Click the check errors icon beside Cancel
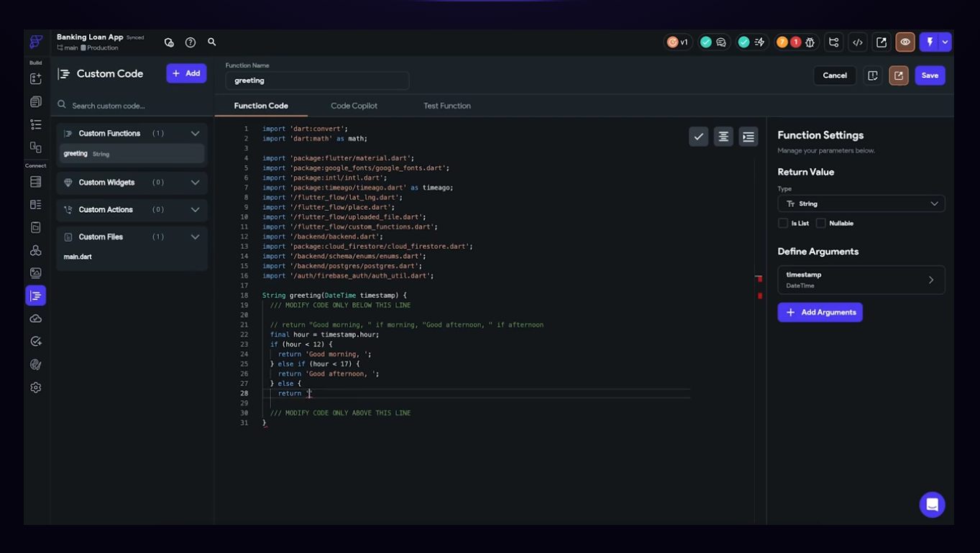Viewport: 980px width, 553px height. click(x=873, y=76)
